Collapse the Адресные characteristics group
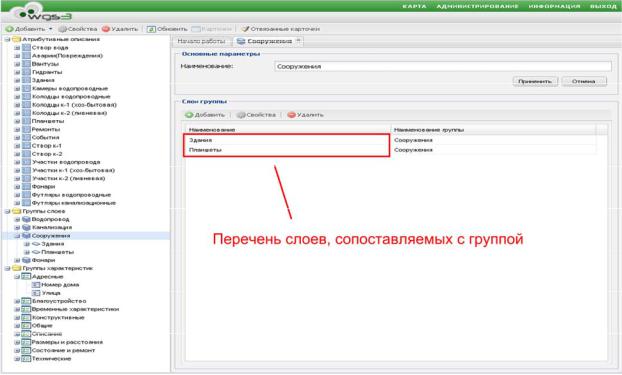Screen dimensions: 622x375 17,277
